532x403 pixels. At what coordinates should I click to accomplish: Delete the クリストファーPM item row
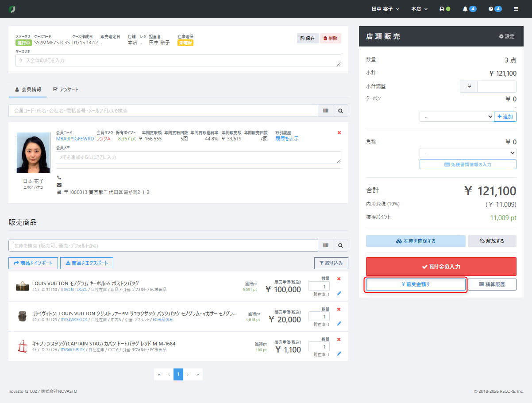pos(339,309)
